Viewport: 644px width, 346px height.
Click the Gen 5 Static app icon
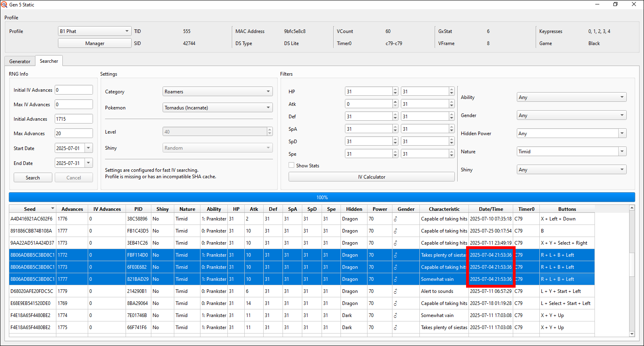click(4, 4)
